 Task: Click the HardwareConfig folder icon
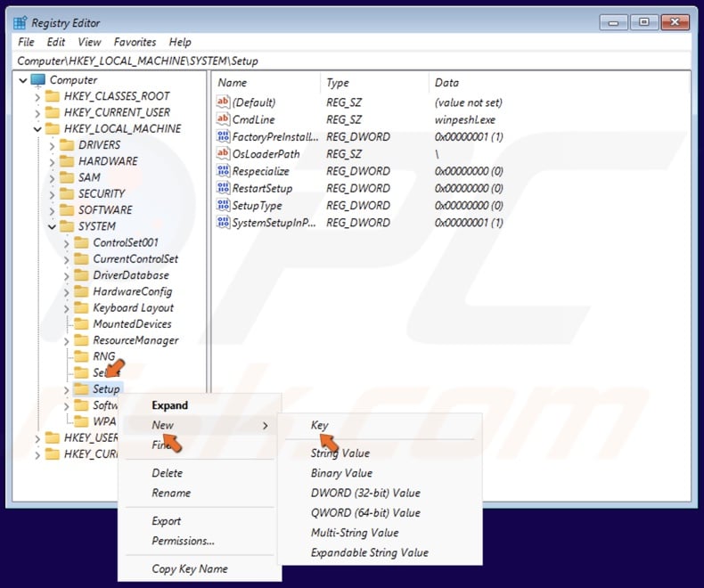(81, 291)
